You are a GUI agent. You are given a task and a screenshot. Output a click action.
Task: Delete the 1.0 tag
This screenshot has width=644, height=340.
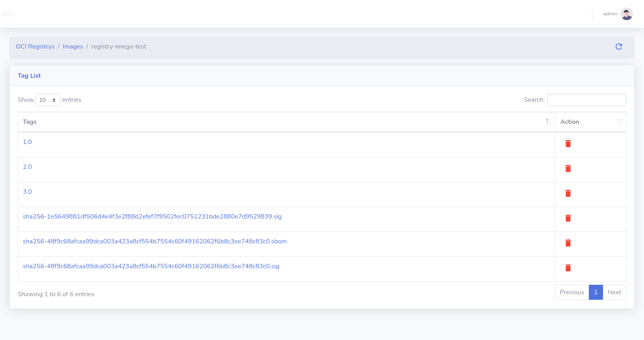coord(568,144)
